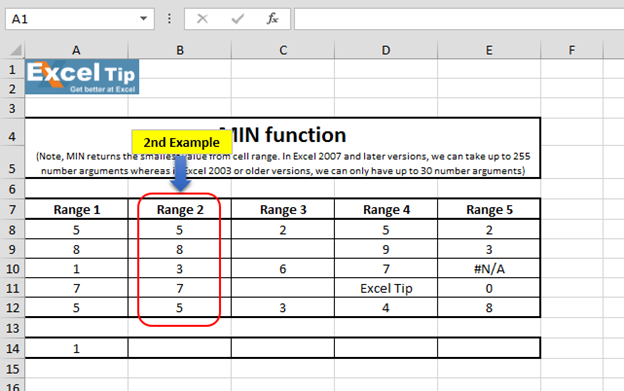Select row 14 header
Viewport: 624px width, 391px height.
pyautogui.click(x=12, y=348)
